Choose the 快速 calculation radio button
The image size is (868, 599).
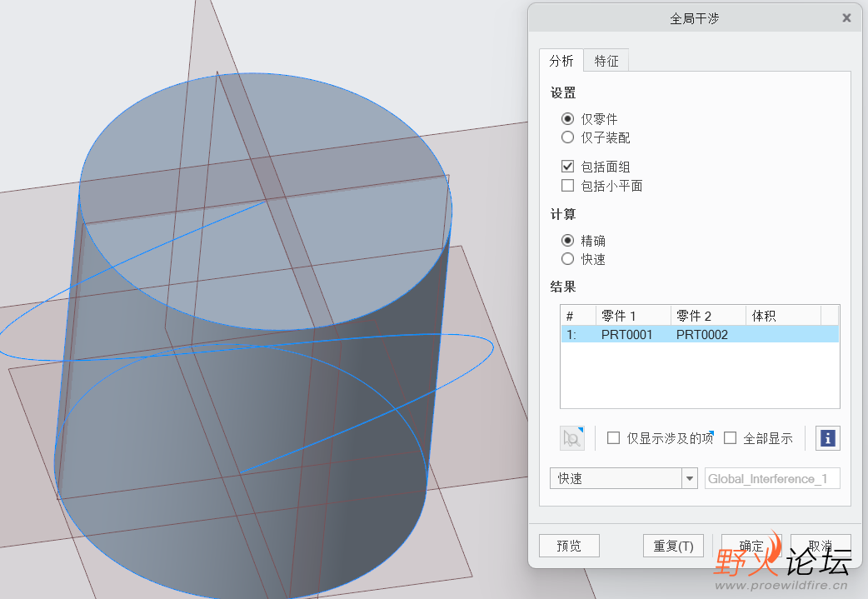[567, 258]
